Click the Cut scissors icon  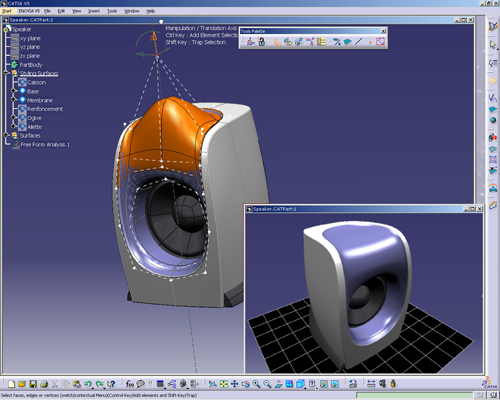coord(55,384)
